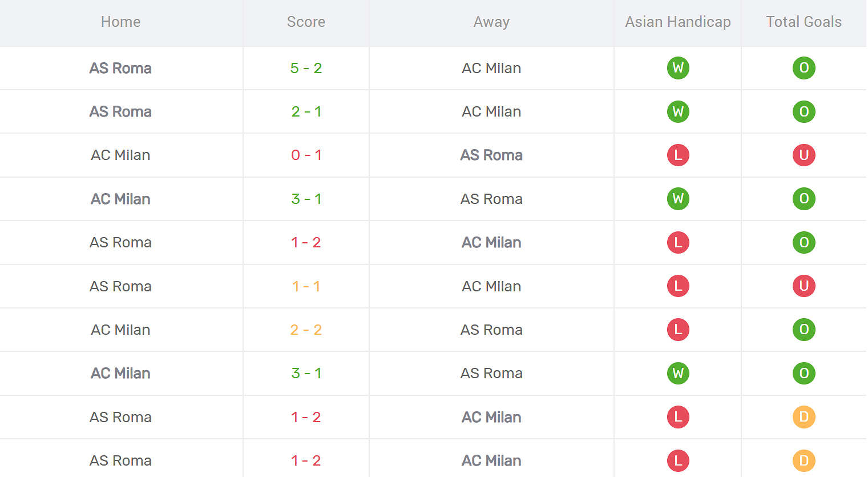Click the red L badge in the 2 - 2 row
The image size is (868, 477).
(678, 330)
